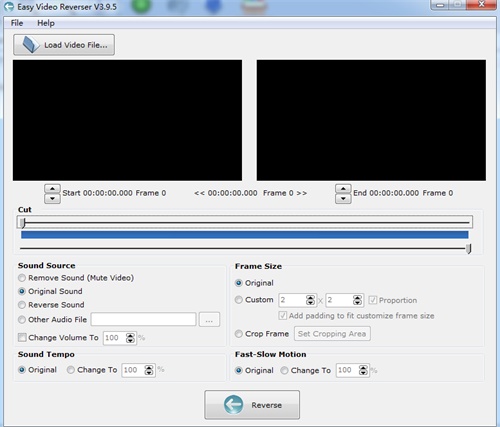Close the Easy Video Reverser window
This screenshot has width=500, height=427.
tap(481, 4)
